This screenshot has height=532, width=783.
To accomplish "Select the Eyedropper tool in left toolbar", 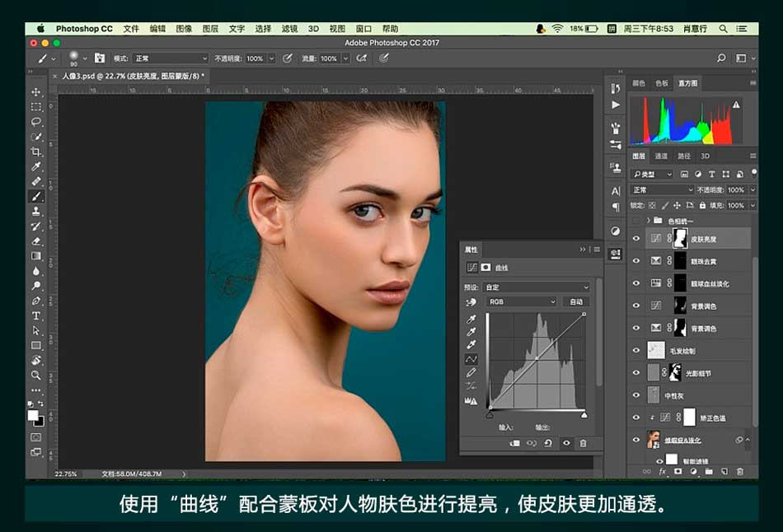I will coord(36,167).
